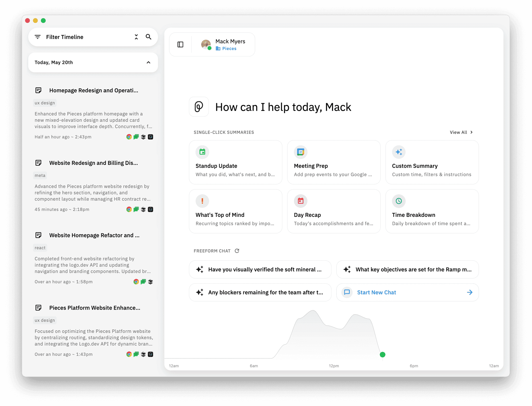Click the exclamation icon on Top of Mind
Viewport: 532px width, 406px height.
[202, 201]
